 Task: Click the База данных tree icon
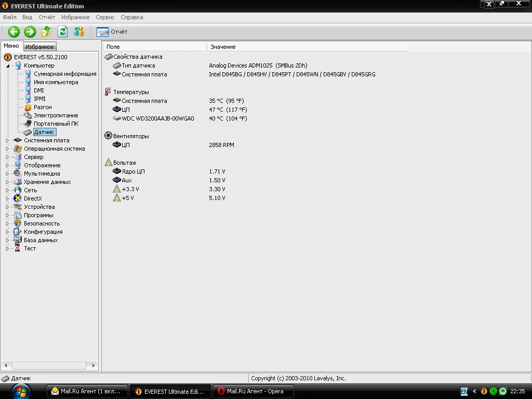17,240
